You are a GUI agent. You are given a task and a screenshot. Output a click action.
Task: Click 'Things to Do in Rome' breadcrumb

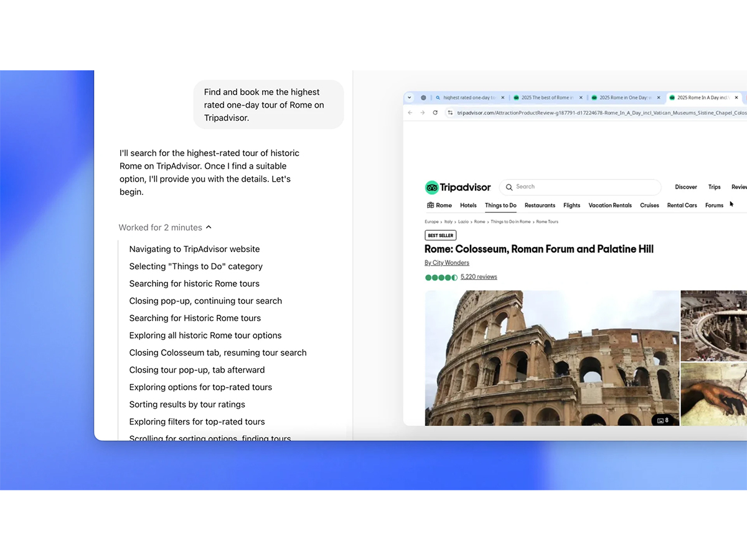point(510,222)
